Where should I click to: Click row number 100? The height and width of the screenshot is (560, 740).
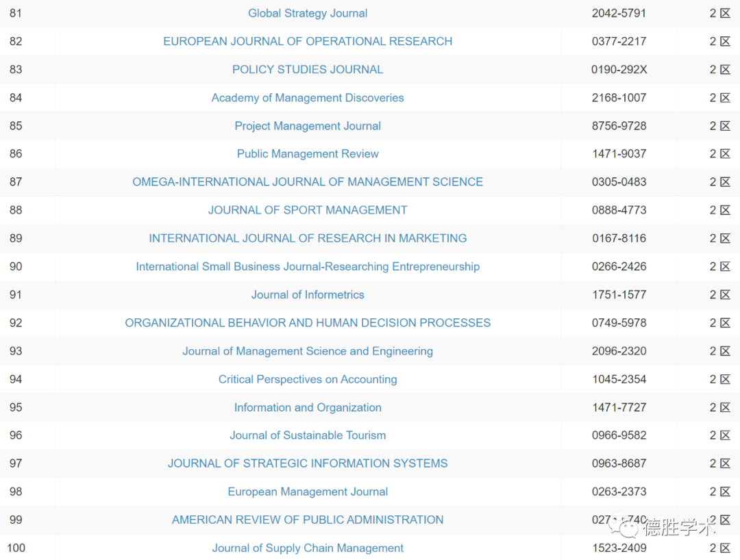pyautogui.click(x=16, y=548)
